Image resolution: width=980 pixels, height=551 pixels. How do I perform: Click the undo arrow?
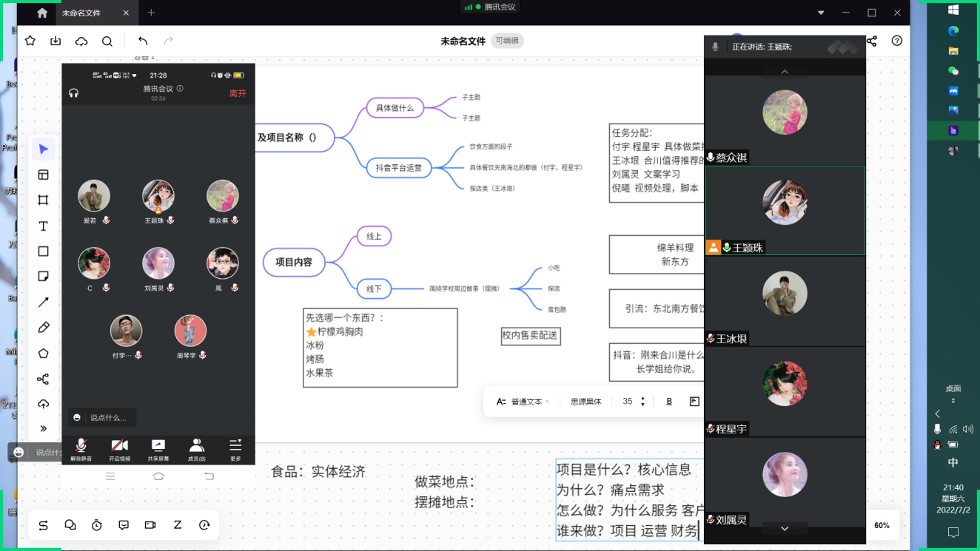143,41
